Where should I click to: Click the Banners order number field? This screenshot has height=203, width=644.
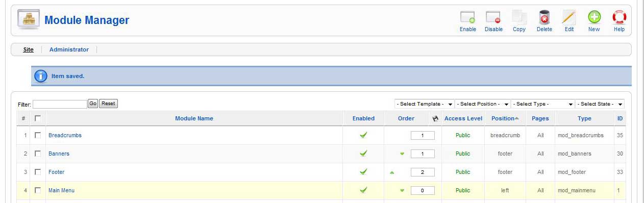(423, 154)
